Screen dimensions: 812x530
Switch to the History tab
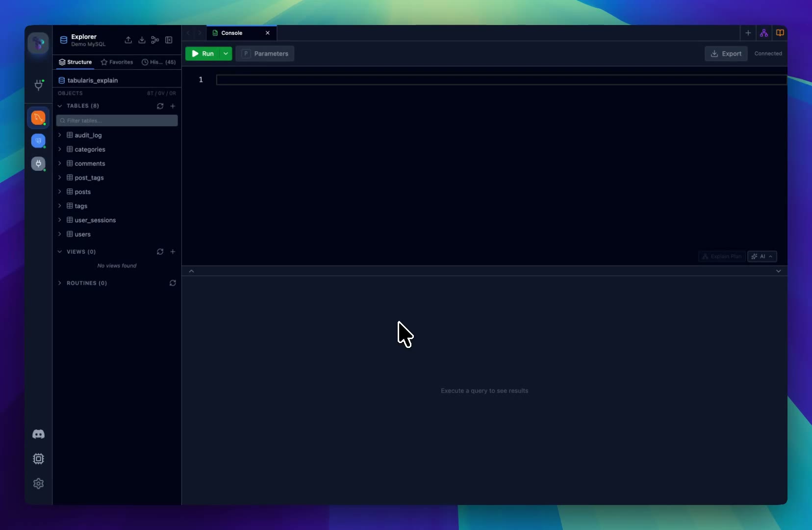[158, 62]
